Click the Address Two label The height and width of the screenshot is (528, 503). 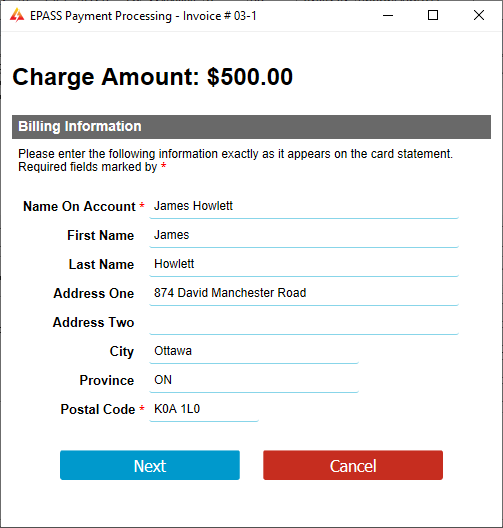pos(94,323)
